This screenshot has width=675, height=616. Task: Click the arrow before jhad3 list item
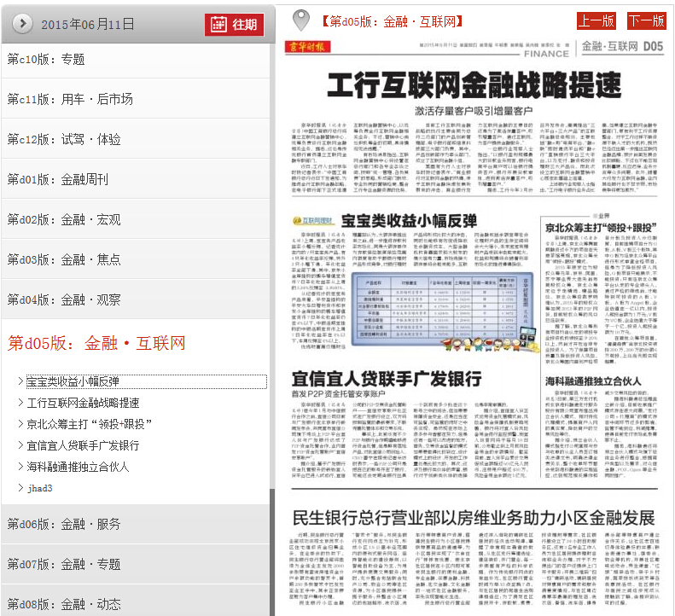click(x=20, y=487)
